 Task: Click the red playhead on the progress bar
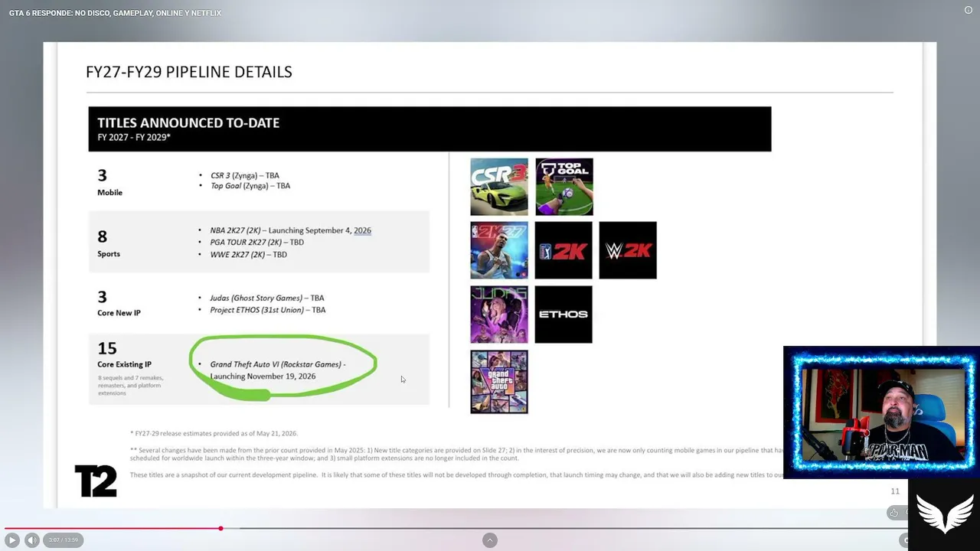(x=220, y=528)
